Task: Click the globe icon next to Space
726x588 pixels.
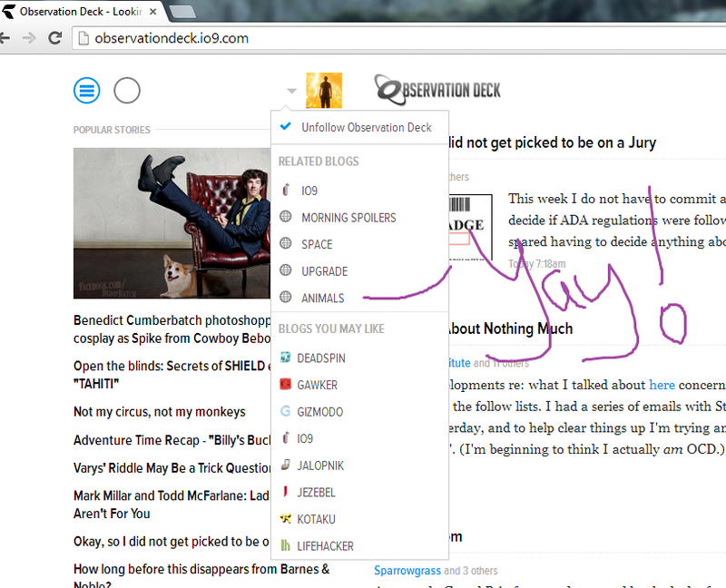Action: [x=286, y=243]
